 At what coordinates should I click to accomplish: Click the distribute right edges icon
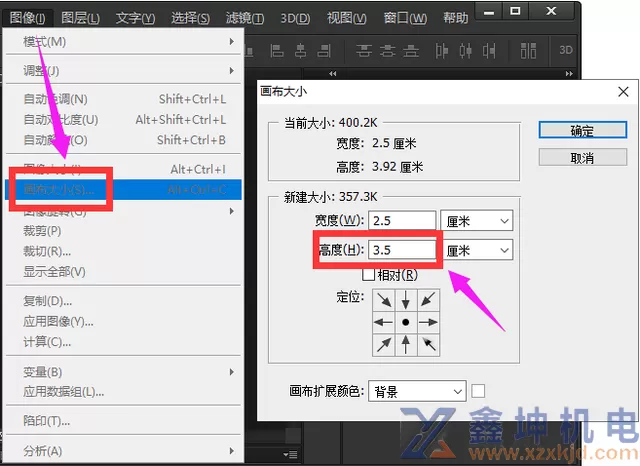489,51
